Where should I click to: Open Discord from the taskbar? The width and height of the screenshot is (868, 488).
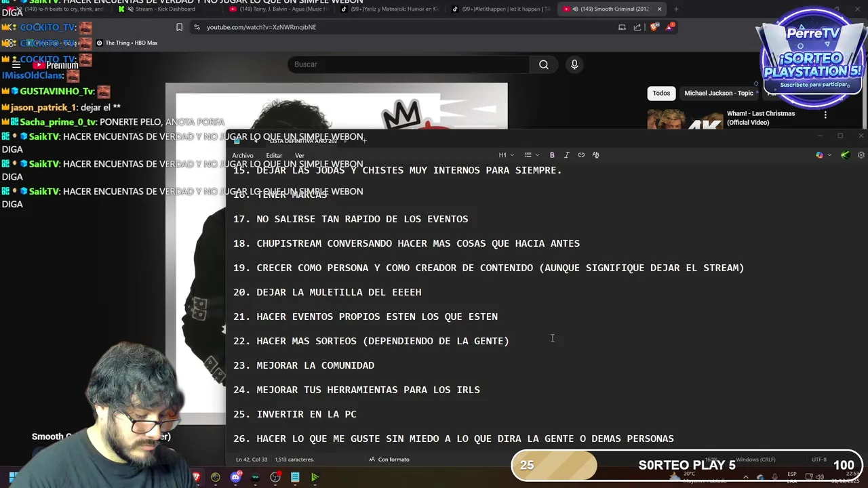pos(235,477)
